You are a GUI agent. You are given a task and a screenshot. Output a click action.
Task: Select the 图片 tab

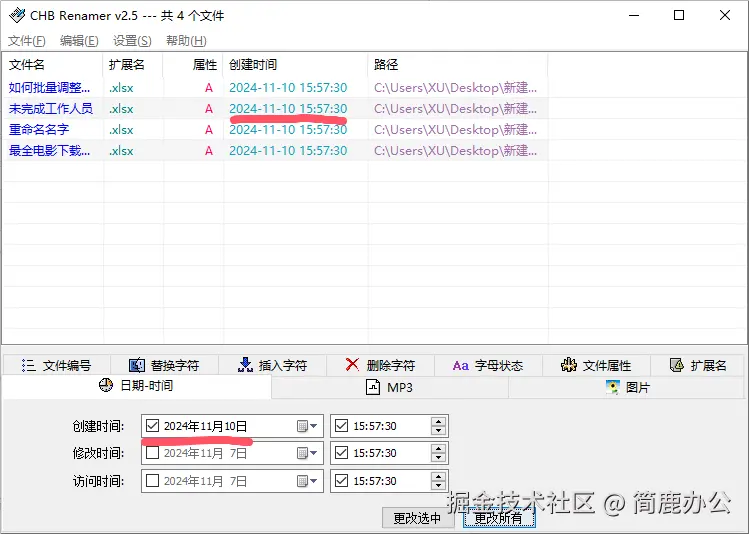627,387
